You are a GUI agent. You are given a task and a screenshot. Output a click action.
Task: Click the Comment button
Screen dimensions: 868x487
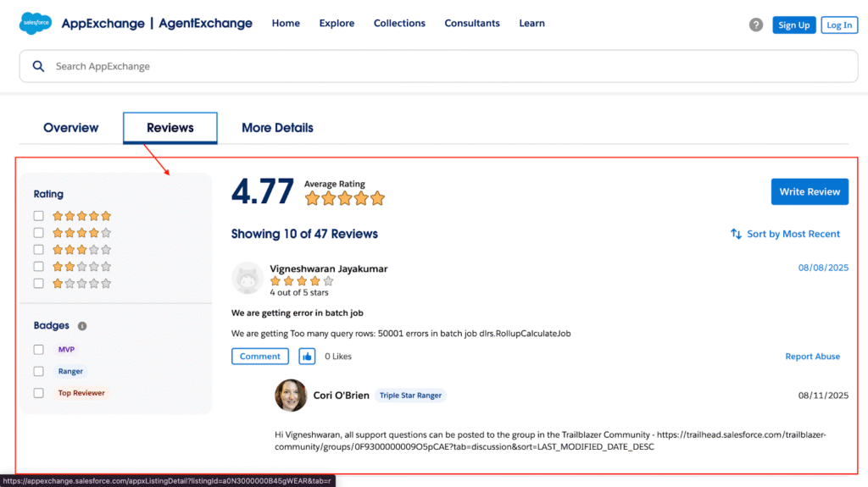pyautogui.click(x=259, y=357)
